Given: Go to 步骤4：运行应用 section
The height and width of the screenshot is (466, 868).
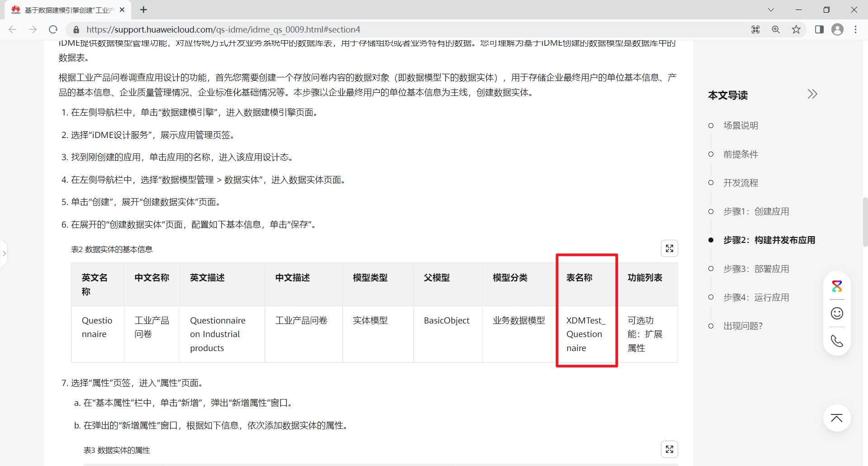Looking at the screenshot, I should 756,297.
